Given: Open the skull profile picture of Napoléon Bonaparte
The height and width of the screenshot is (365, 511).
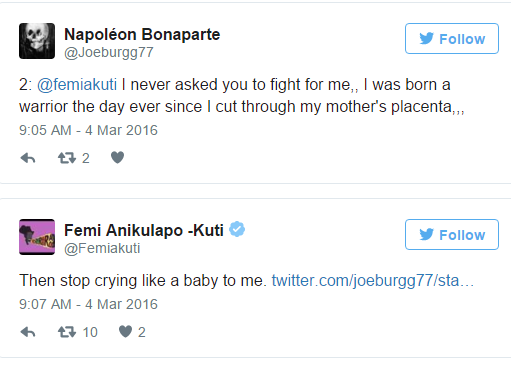Looking at the screenshot, I should click(37, 41).
